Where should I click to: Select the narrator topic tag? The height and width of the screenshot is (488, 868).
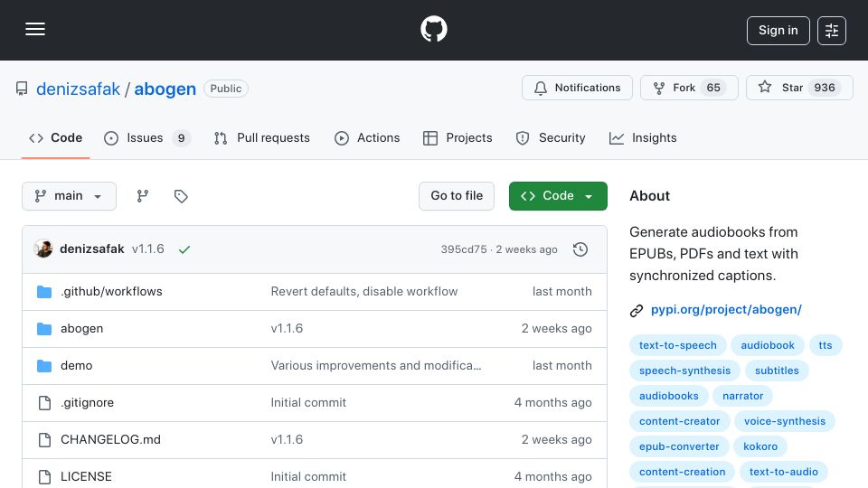tap(743, 396)
